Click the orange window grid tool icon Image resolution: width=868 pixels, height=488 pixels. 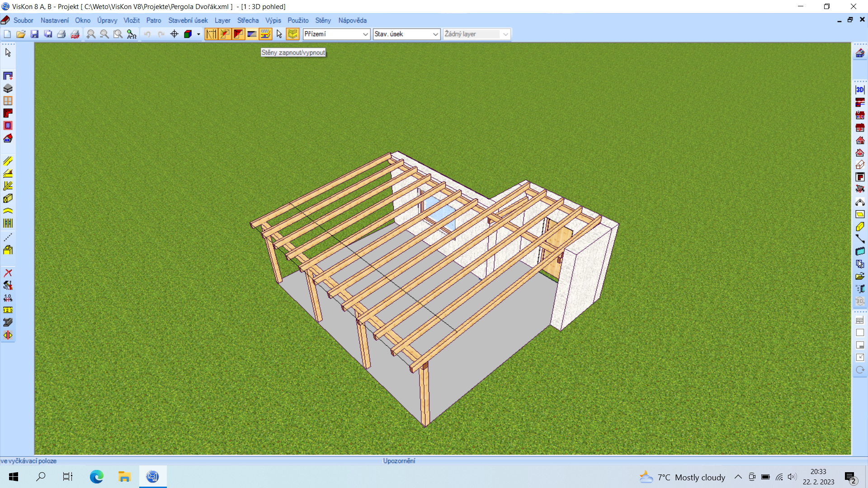click(8, 101)
